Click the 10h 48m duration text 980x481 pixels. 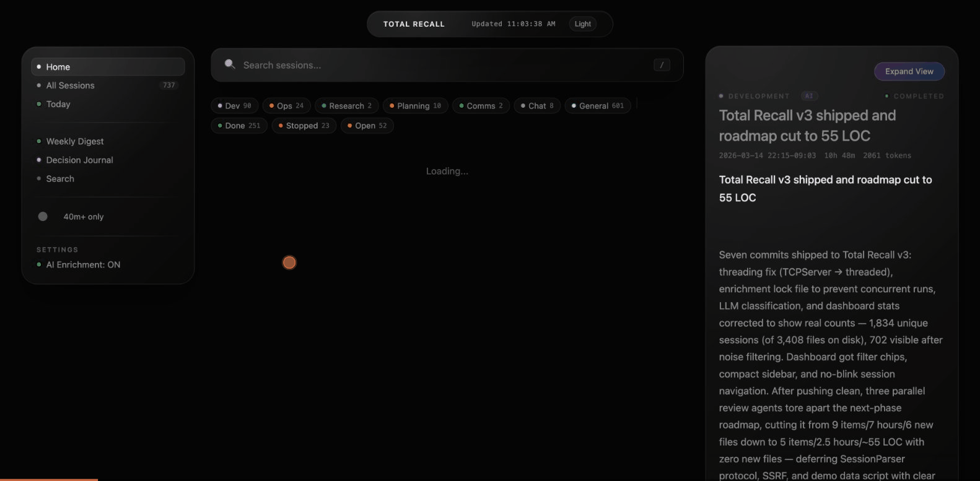[x=839, y=155]
